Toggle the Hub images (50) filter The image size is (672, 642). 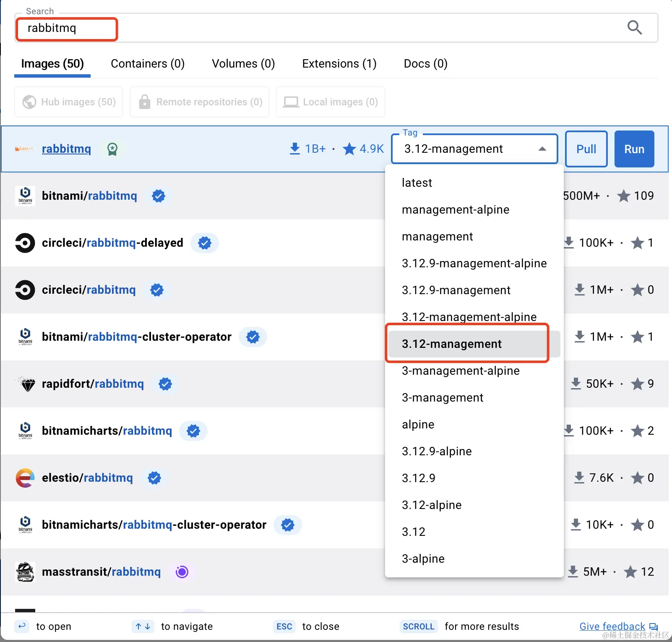coord(69,102)
